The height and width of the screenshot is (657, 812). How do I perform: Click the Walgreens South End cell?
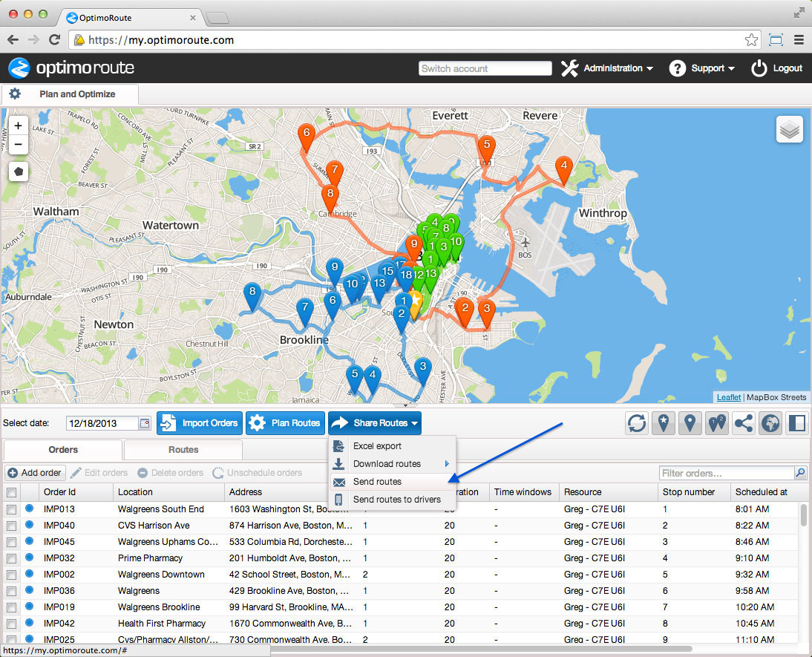coord(161,509)
